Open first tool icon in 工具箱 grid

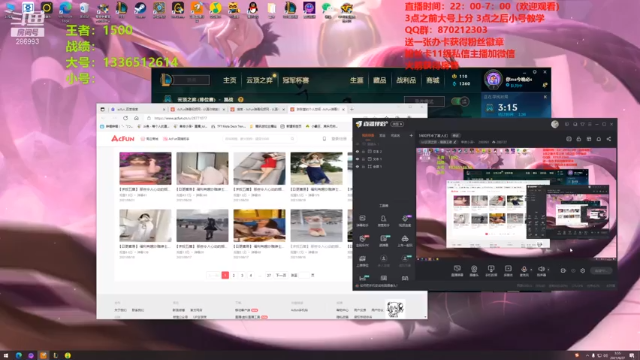click(x=362, y=219)
